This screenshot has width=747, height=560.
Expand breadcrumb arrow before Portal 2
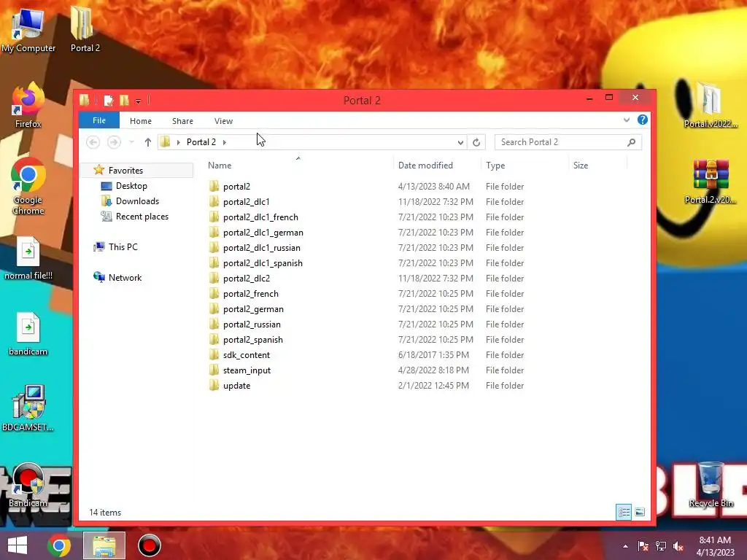point(178,142)
